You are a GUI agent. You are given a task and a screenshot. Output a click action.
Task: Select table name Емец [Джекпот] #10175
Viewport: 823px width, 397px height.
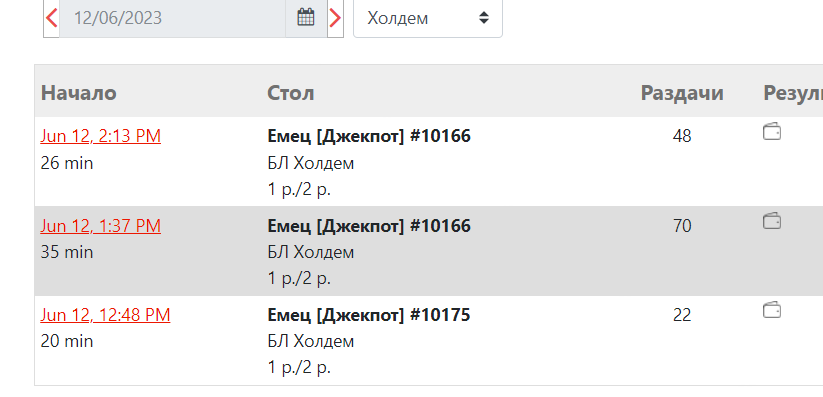tap(369, 315)
